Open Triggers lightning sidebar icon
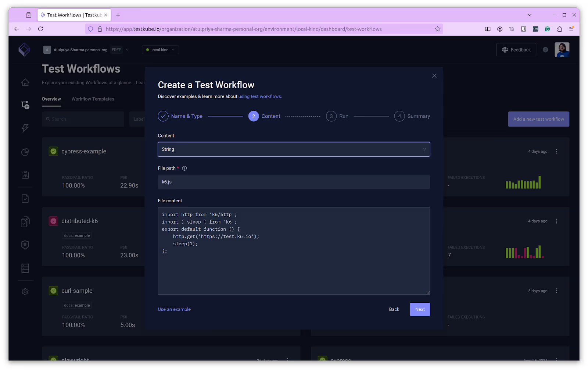This screenshot has height=370, width=588. click(25, 128)
